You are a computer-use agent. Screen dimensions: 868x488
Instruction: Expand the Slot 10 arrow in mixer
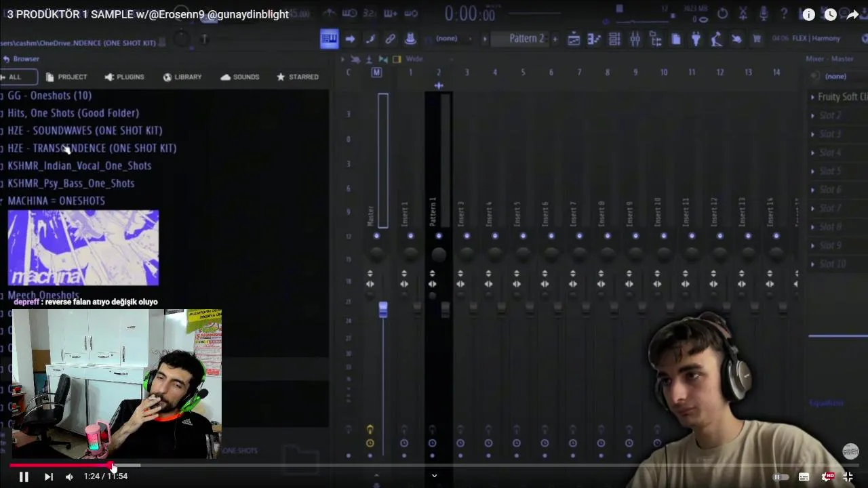[812, 264]
